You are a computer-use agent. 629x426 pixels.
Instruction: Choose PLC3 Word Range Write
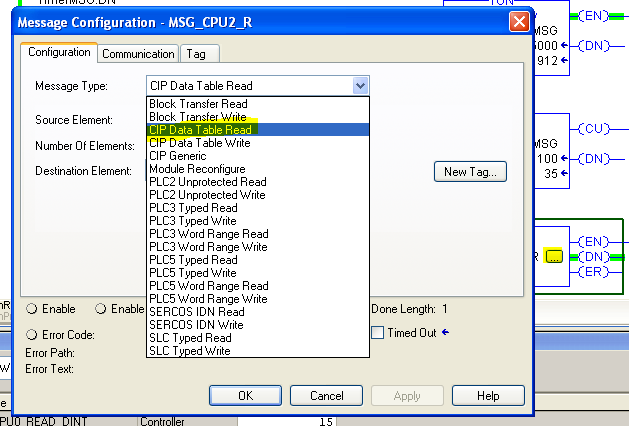[258, 247]
